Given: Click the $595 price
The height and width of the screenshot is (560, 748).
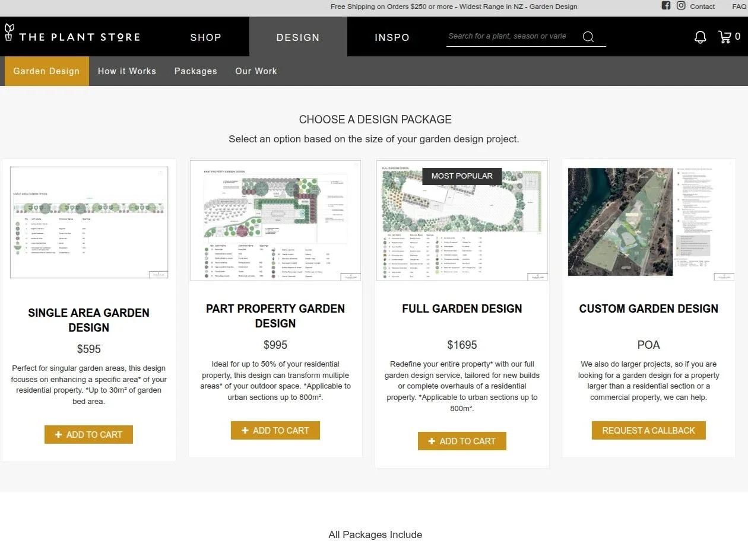Looking at the screenshot, I should (x=88, y=349).
